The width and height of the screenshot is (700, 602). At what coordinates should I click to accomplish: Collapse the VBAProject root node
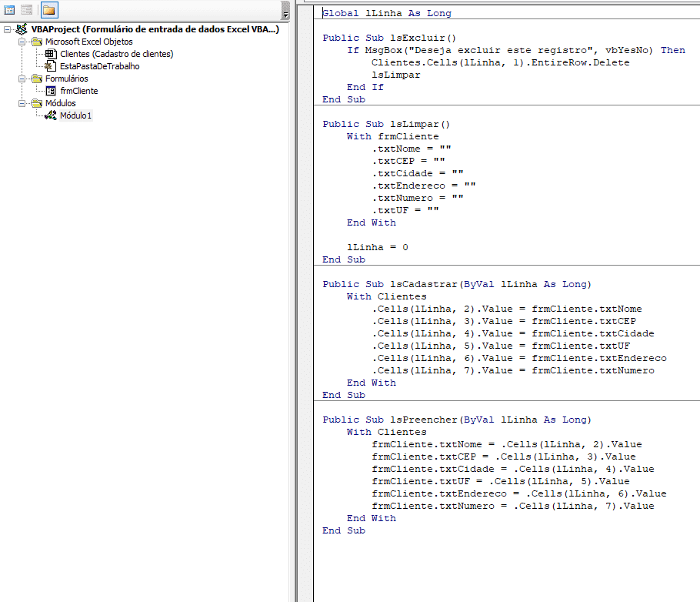(8, 29)
